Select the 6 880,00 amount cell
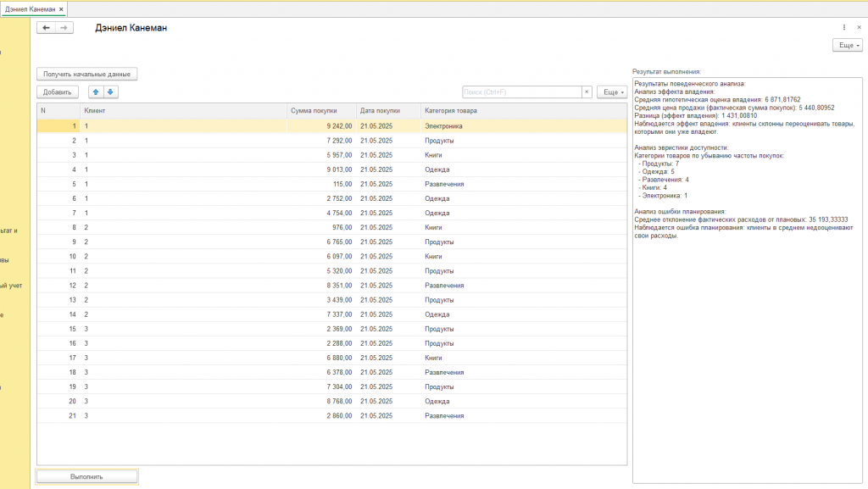Viewport: 868px width, 489px height. (321, 358)
